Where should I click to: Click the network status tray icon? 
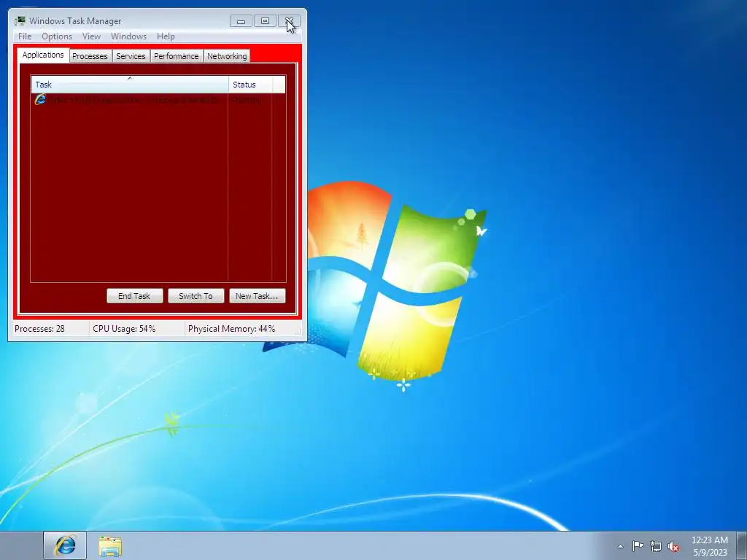click(x=656, y=546)
